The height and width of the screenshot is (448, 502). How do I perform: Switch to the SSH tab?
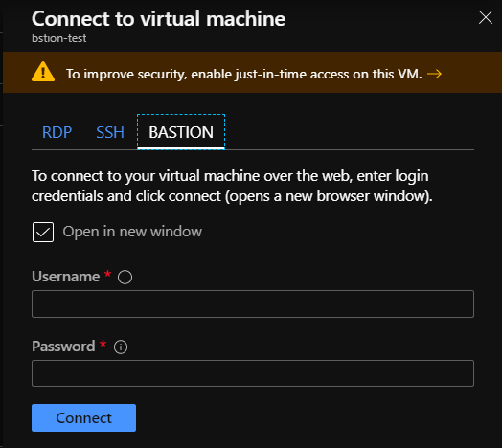coord(110,132)
